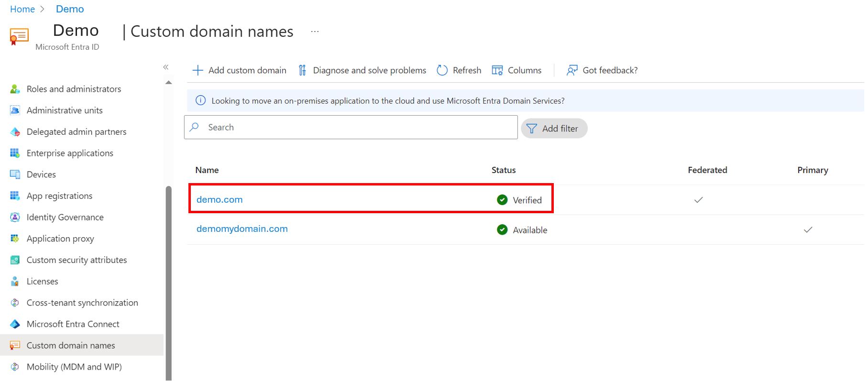This screenshot has width=868, height=381.
Task: Click the info icon in the banner
Action: tap(201, 100)
